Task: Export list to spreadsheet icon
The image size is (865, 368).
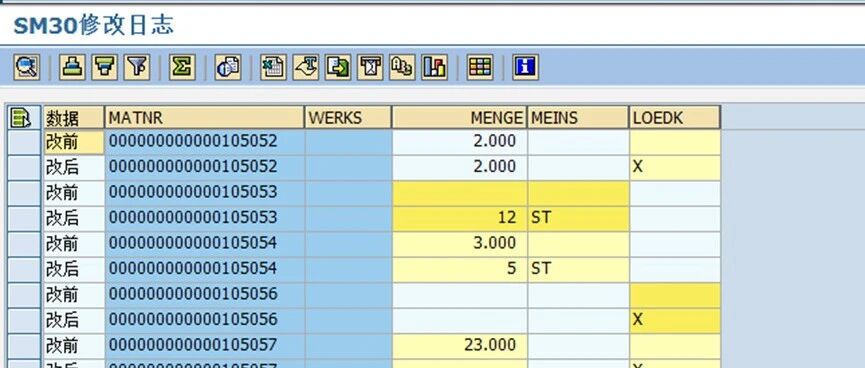Action: click(x=273, y=67)
